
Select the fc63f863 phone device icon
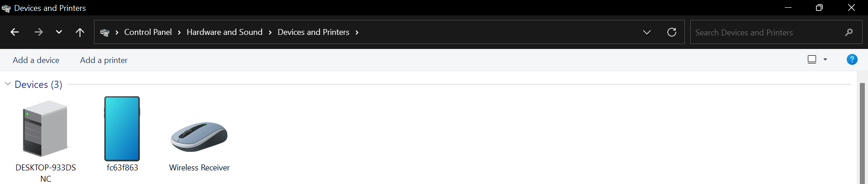click(122, 129)
